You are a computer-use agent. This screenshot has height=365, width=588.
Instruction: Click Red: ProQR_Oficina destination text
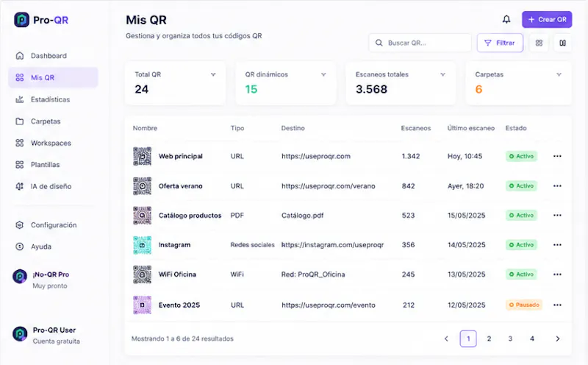click(313, 274)
